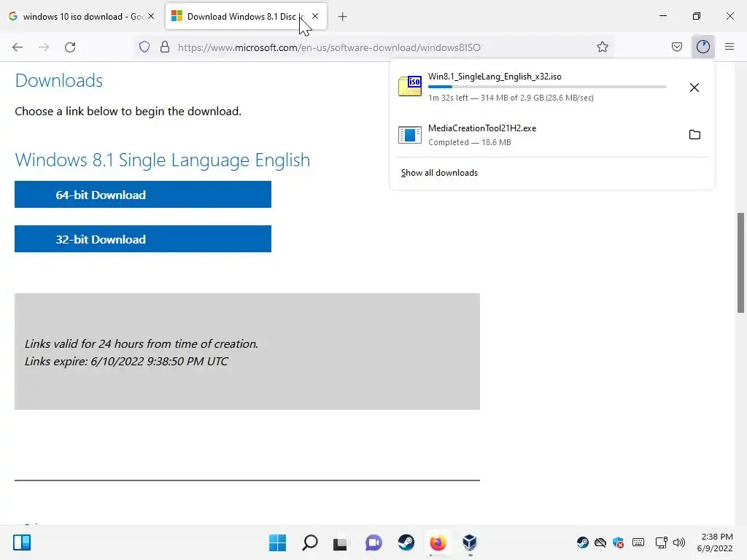Open the Windows Start menu
The height and width of the screenshot is (560, 747).
(278, 542)
